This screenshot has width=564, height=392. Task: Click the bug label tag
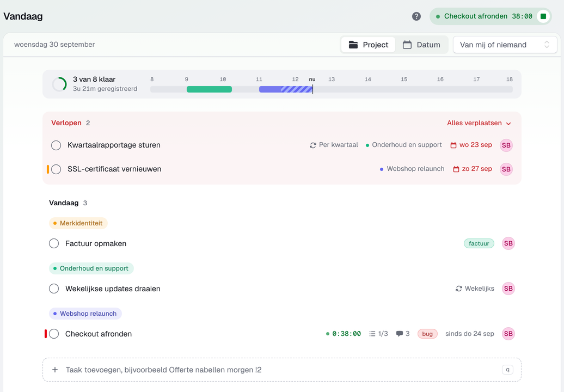427,334
